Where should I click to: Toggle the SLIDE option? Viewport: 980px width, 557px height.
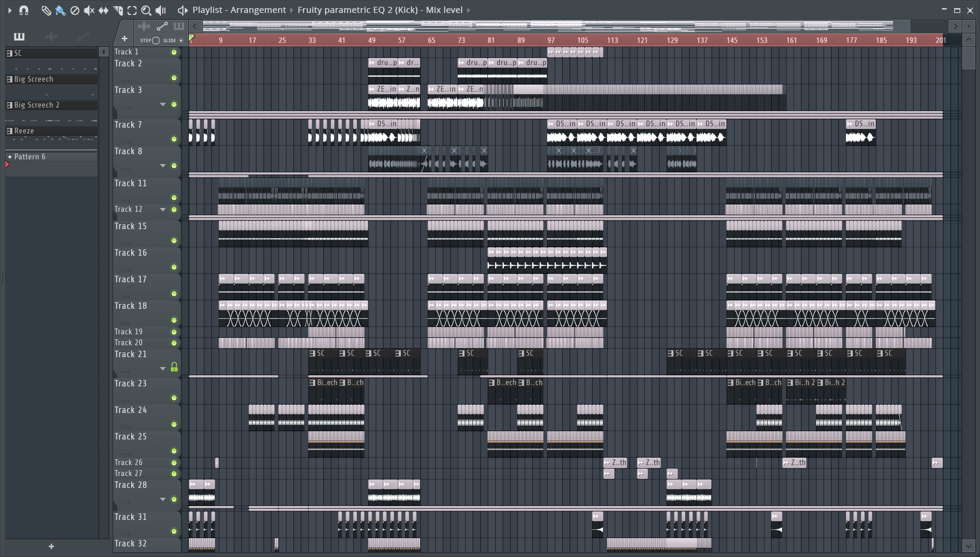click(181, 40)
